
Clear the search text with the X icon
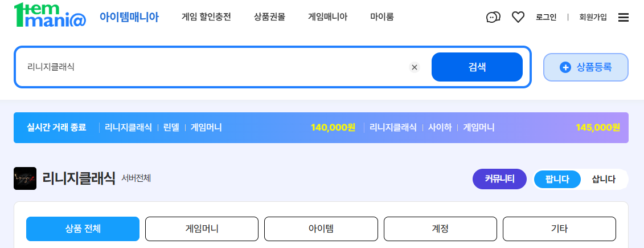coord(415,67)
